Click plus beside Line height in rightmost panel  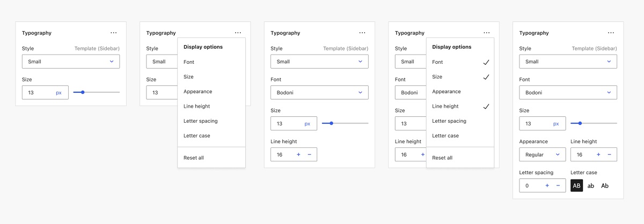click(x=598, y=155)
